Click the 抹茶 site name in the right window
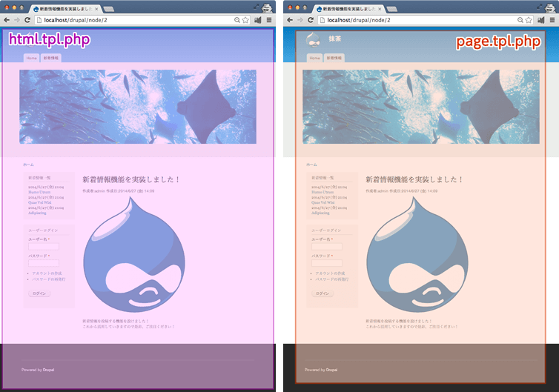The height and width of the screenshot is (392, 559). pyautogui.click(x=335, y=39)
